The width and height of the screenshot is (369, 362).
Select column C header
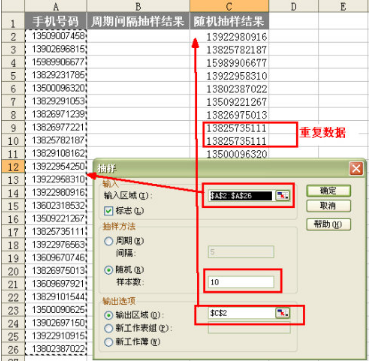pyautogui.click(x=229, y=6)
